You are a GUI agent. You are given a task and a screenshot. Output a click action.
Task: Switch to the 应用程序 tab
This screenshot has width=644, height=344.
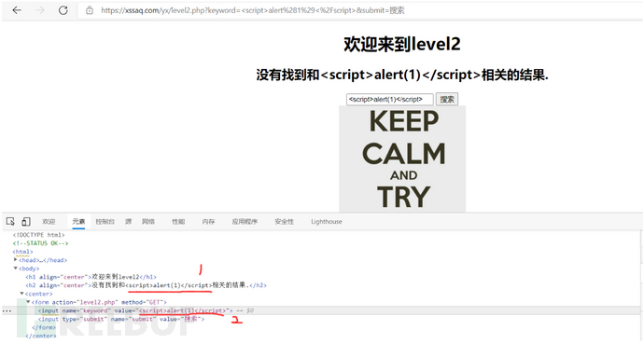[x=245, y=221]
